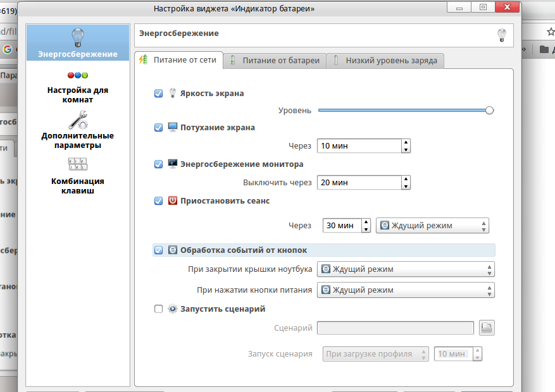
Task: Open the suspend session mode dropdown
Action: pos(432,226)
